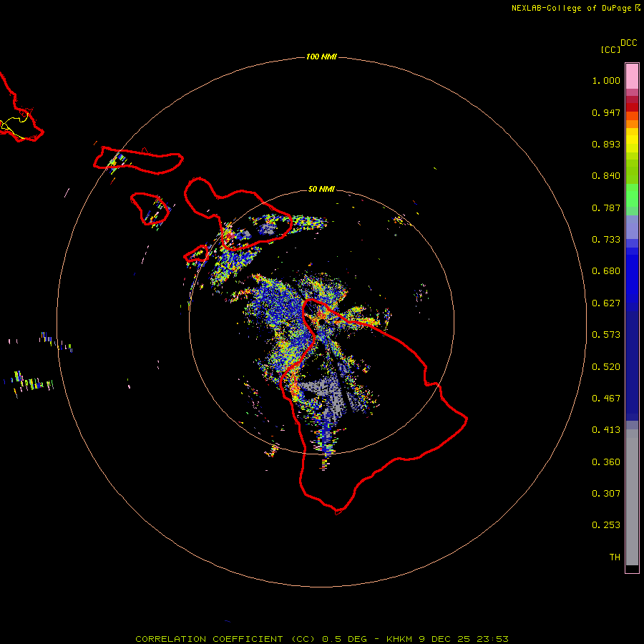Click the radar site at circle center
Image resolution: width=644 pixels, height=644 pixels.
click(x=321, y=323)
